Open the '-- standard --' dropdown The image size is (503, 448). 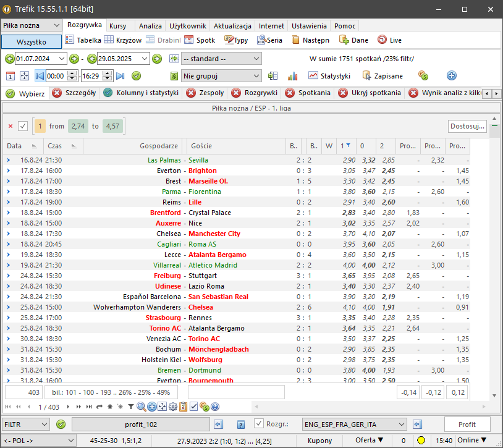257,59
